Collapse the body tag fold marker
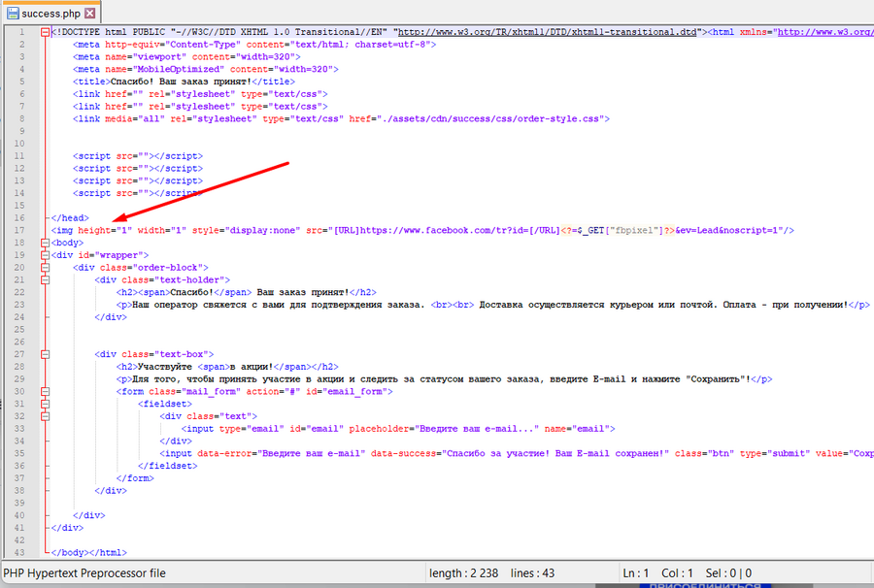 tap(45, 243)
